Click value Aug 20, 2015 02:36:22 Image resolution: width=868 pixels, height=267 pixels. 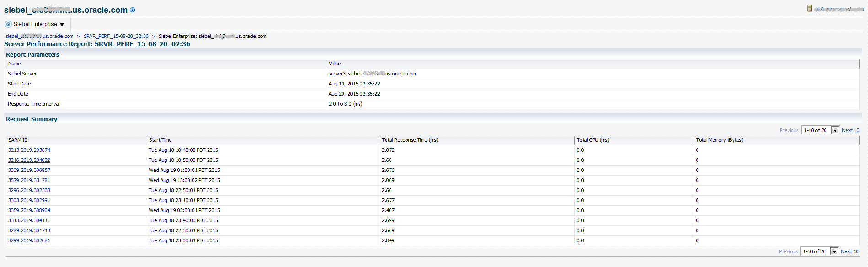(x=354, y=94)
